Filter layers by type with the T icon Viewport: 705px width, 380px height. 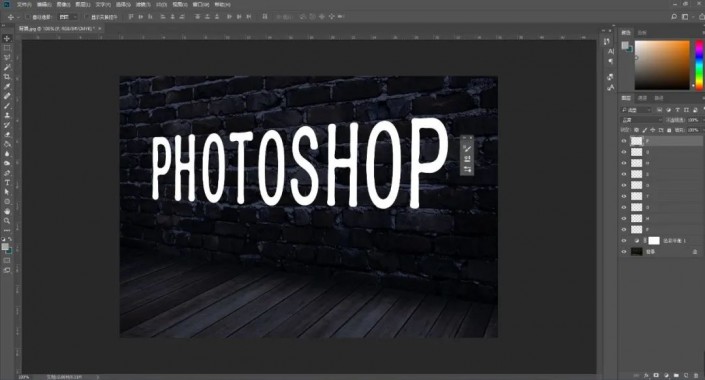(x=677, y=110)
